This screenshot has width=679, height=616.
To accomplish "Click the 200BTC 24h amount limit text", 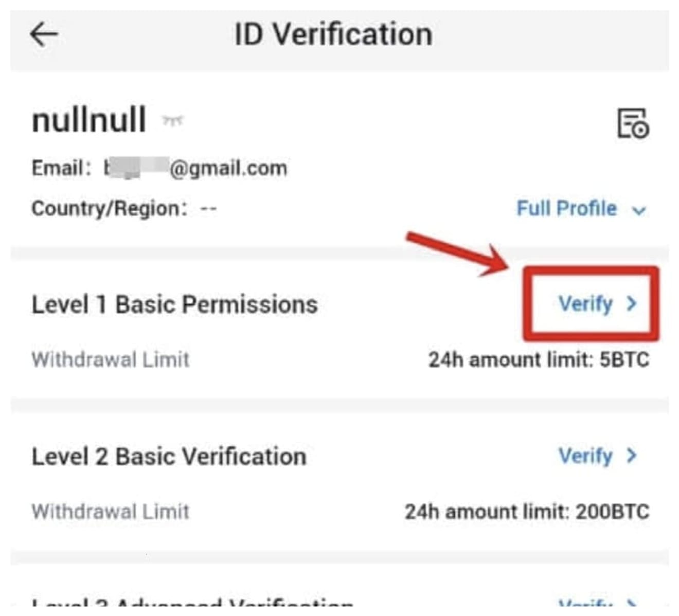I will pyautogui.click(x=527, y=512).
